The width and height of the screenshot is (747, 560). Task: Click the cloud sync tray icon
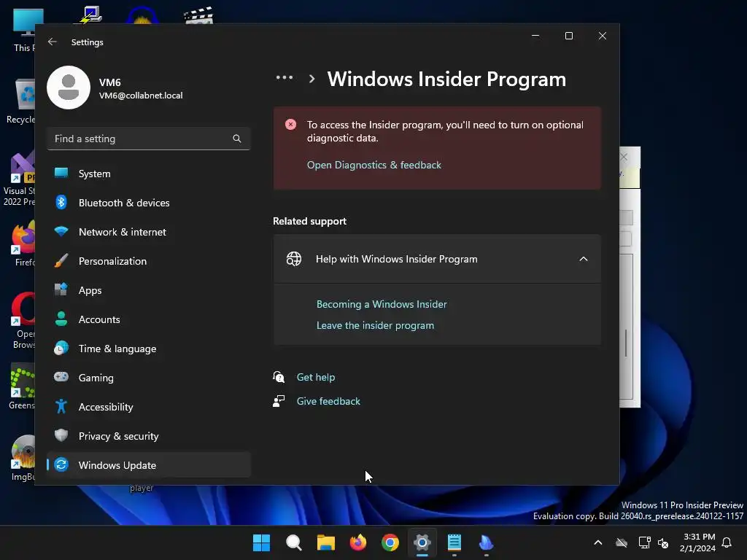622,542
